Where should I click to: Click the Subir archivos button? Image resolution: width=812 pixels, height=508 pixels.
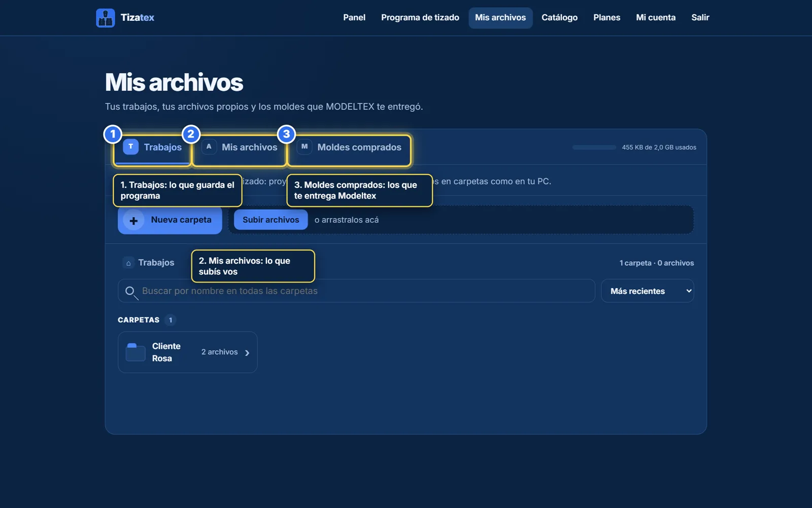[270, 220]
